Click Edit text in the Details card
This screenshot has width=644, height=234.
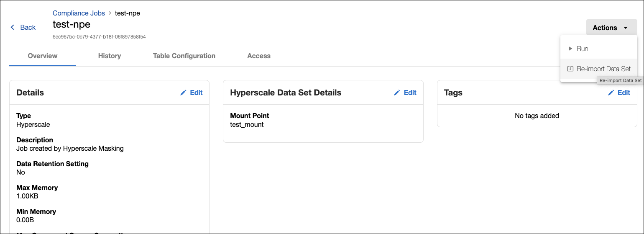[x=196, y=93]
